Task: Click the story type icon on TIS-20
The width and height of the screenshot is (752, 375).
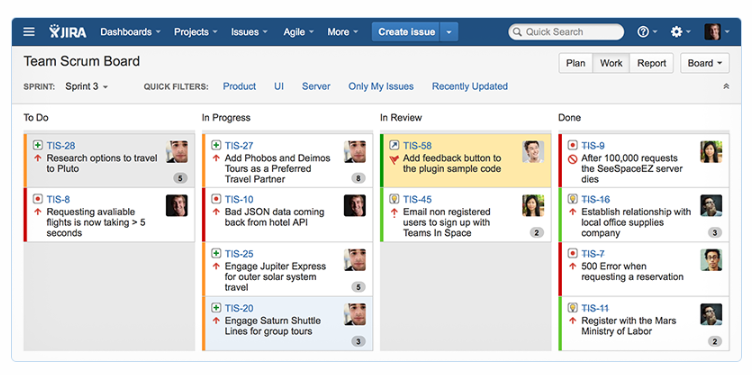Action: 216,308
